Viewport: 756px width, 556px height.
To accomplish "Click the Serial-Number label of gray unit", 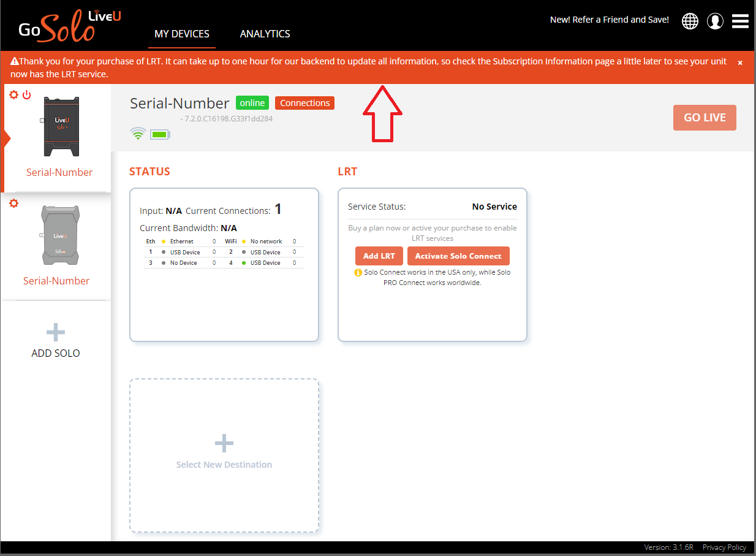I will (56, 281).
